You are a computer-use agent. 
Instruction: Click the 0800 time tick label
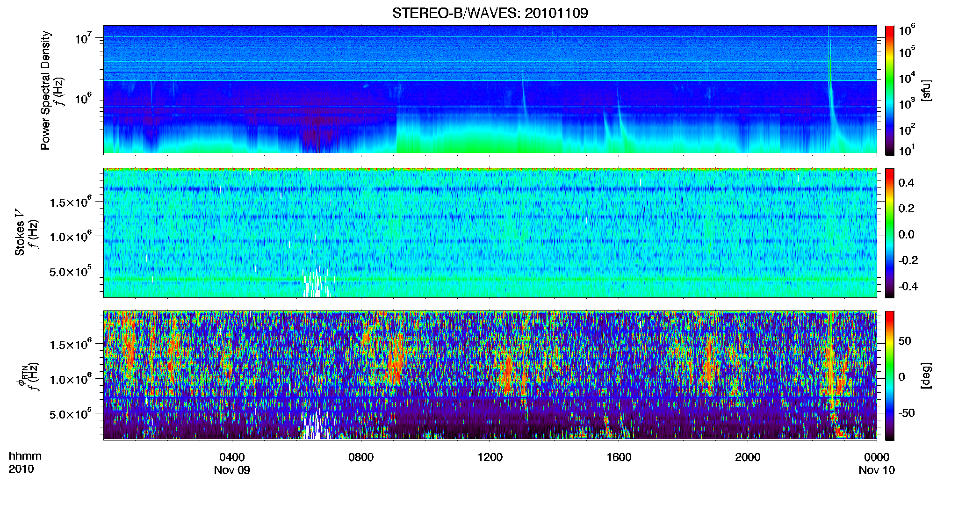coord(361,457)
